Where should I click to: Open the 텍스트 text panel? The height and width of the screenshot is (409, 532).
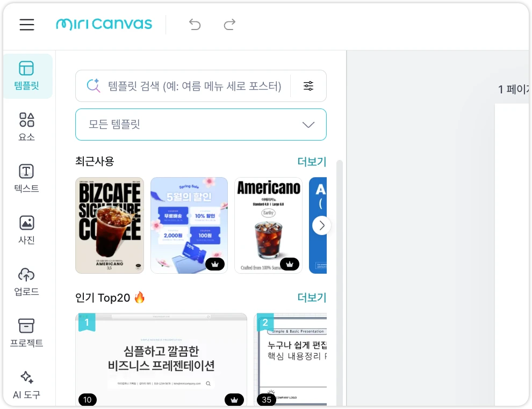click(27, 178)
